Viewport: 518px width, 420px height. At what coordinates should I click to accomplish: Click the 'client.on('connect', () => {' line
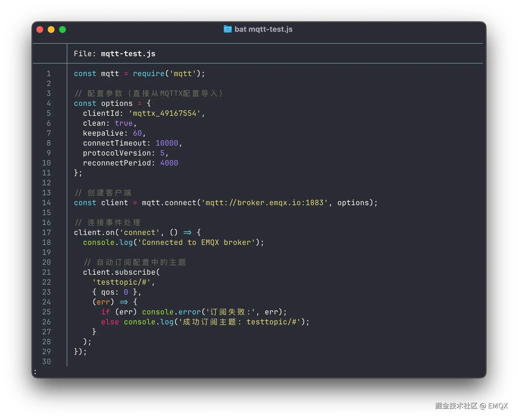point(137,232)
